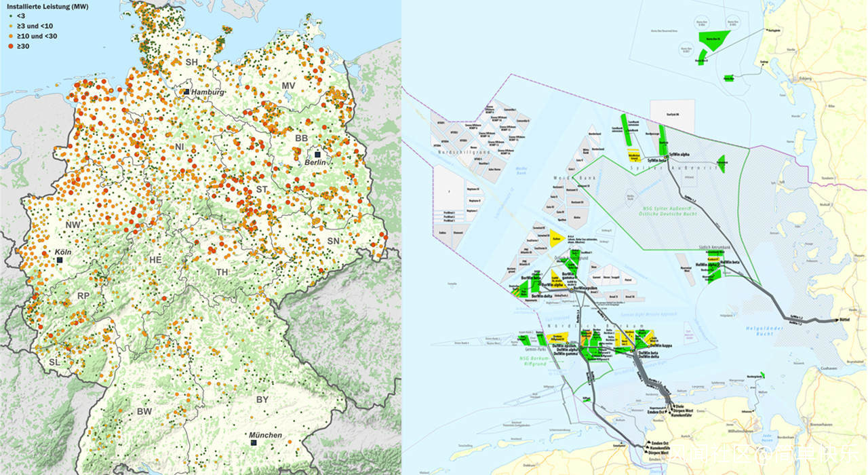Image resolution: width=868 pixels, height=475 pixels.
Task: Click the 'DolWin kappa' converter label
Action: [x=661, y=345]
